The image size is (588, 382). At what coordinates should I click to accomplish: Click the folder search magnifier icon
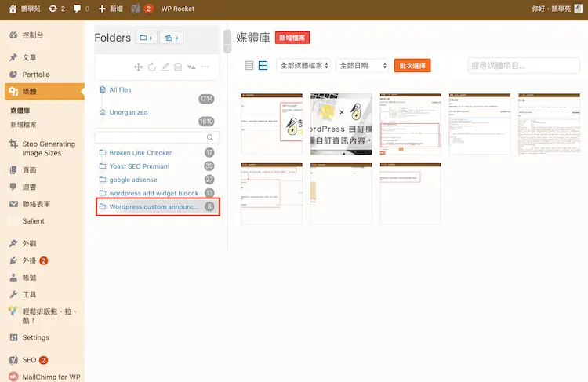coord(210,137)
